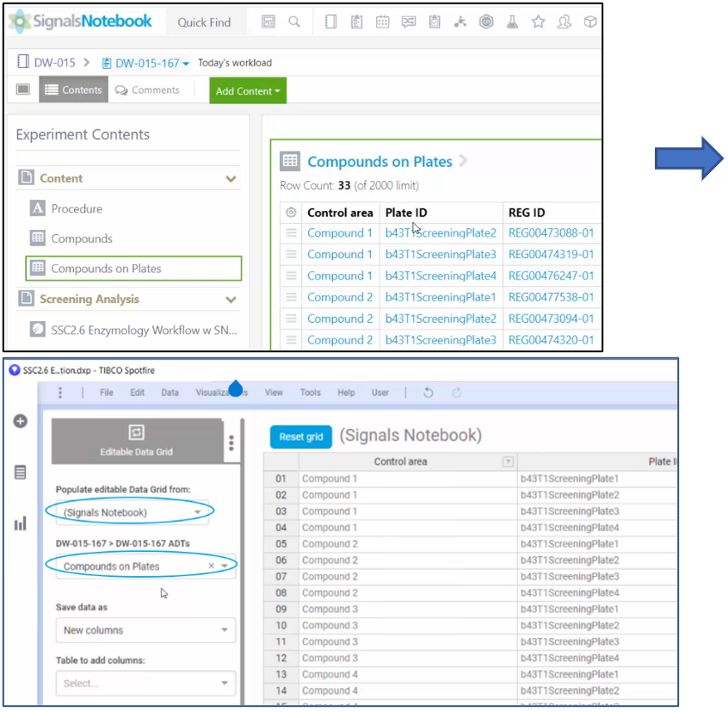This screenshot has width=728, height=712.
Task: Select Compounds in Experiment Contents
Action: coord(82,238)
